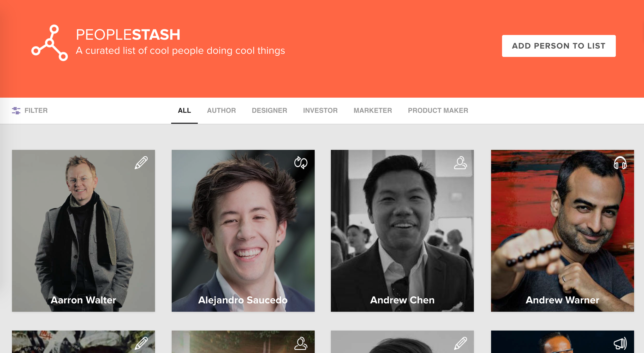644x353 pixels.
Task: Click refresh arrows icon on Alejandro Saucedo card
Action: pyautogui.click(x=301, y=163)
